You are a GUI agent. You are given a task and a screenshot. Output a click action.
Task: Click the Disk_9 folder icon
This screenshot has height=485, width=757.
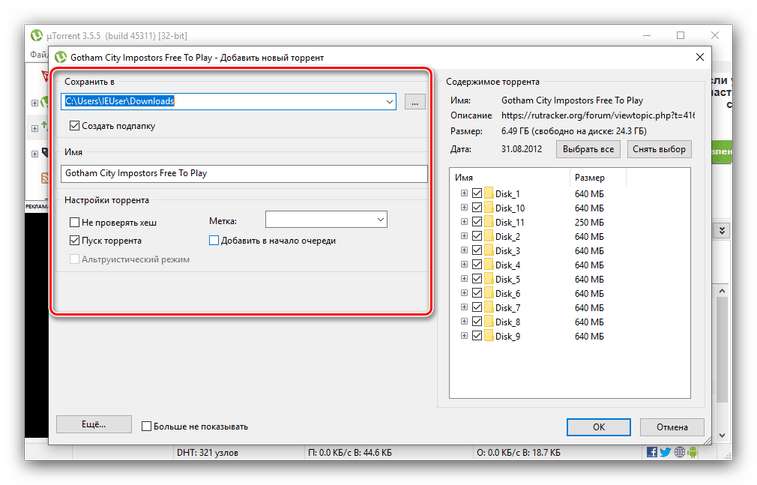[x=489, y=336]
